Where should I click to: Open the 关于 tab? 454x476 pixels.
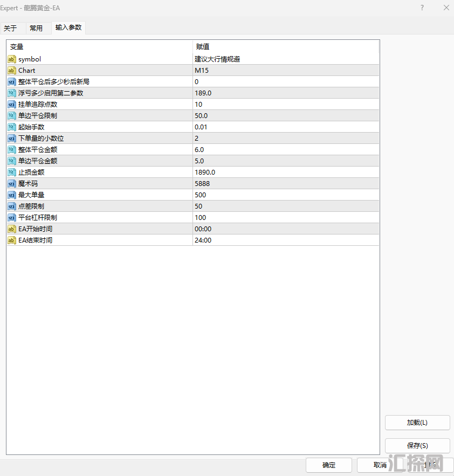10,28
